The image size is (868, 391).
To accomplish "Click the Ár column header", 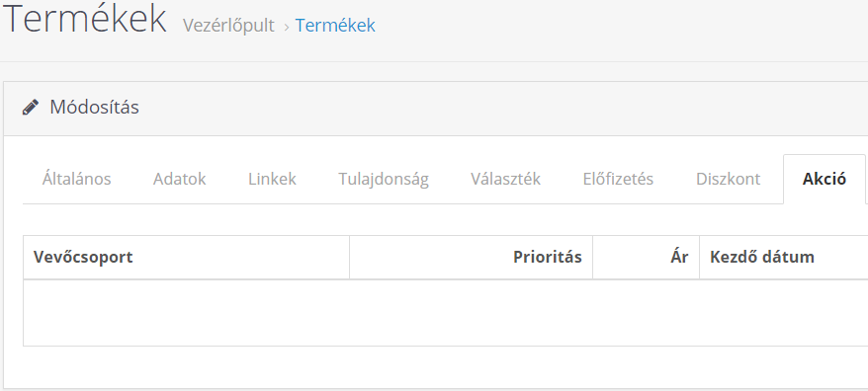I will point(646,257).
